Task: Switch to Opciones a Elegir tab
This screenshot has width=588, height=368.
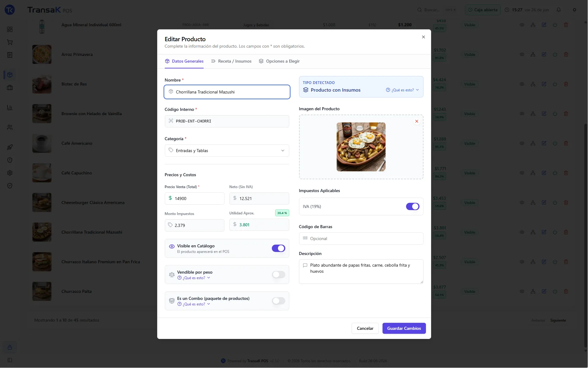Action: click(279, 61)
